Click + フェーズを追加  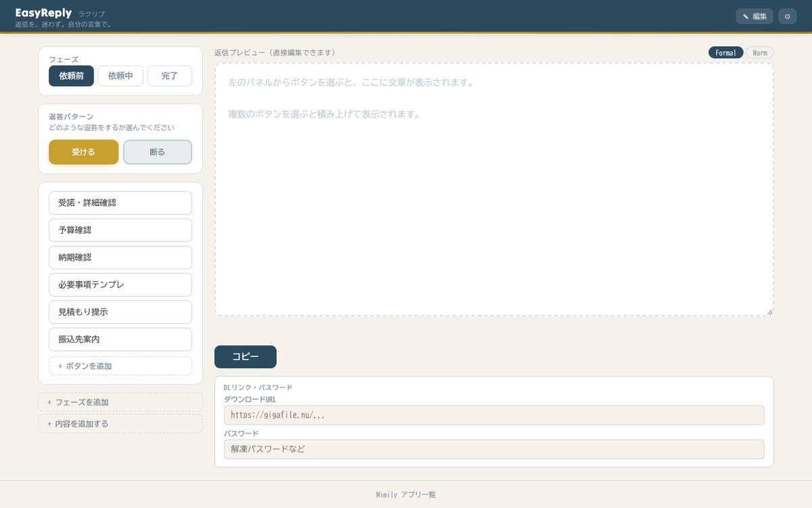tap(120, 402)
